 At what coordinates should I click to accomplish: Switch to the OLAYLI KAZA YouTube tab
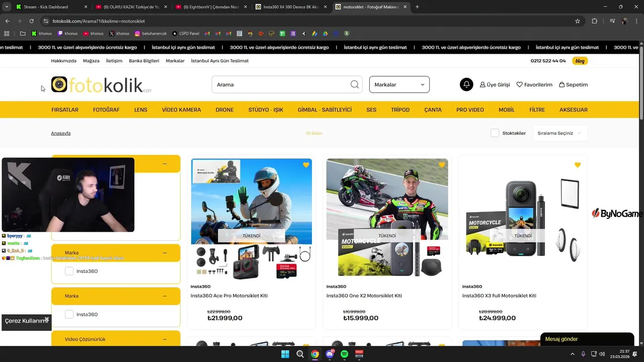click(131, 7)
